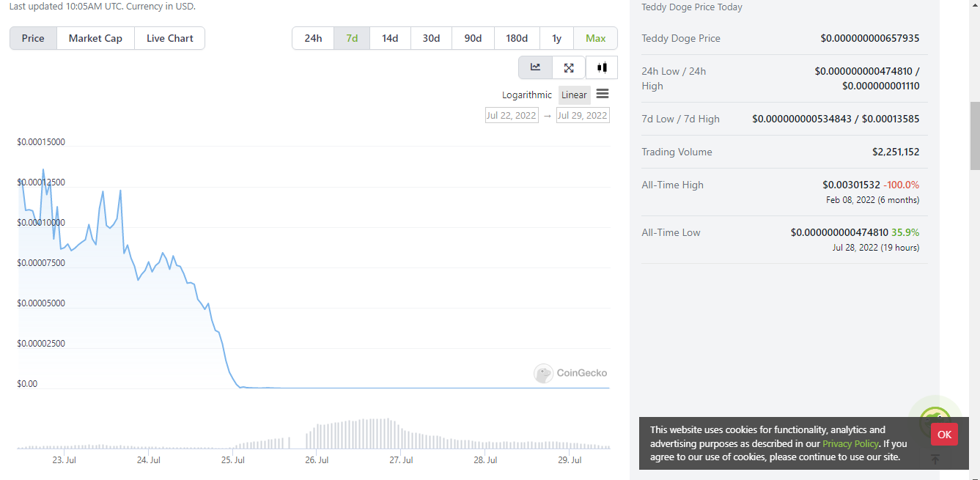The image size is (980, 480).
Task: Click the Feb 08, 2022 date text
Action: pyautogui.click(x=850, y=200)
